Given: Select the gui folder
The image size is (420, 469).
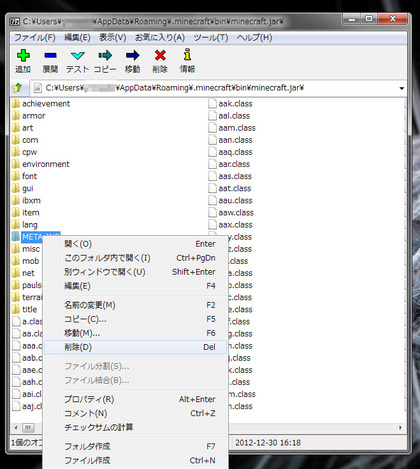Looking at the screenshot, I should pos(23,188).
